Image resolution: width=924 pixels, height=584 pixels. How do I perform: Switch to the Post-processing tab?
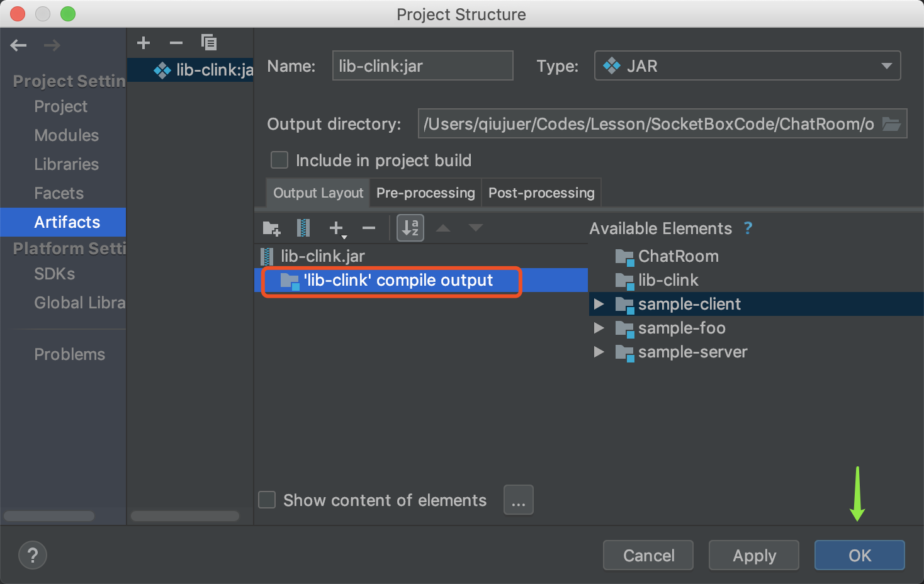coord(541,193)
